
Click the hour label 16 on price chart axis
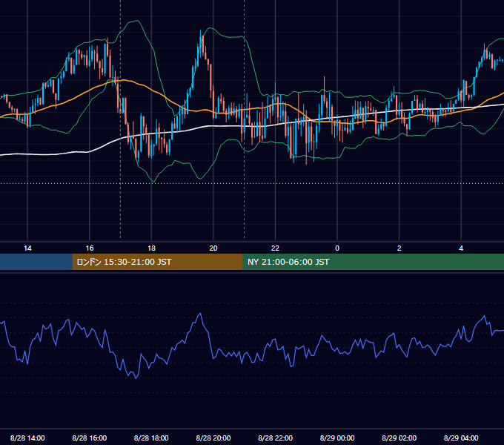coord(90,248)
